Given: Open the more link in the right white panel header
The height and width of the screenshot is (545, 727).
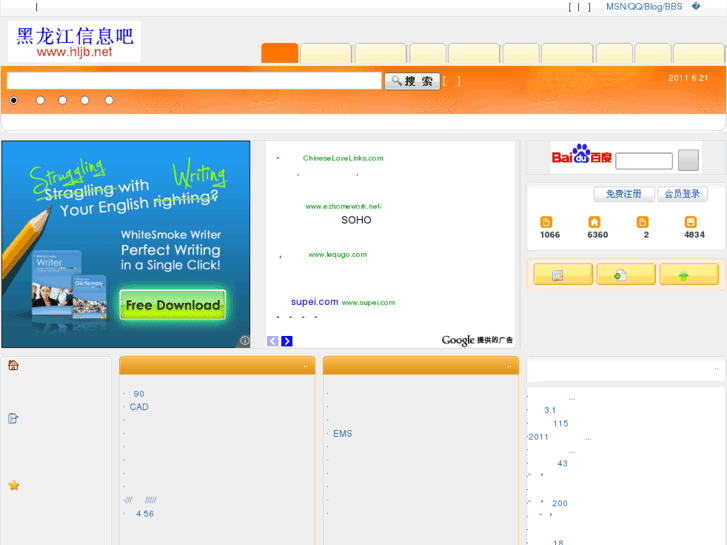Looking at the screenshot, I should click(x=716, y=369).
